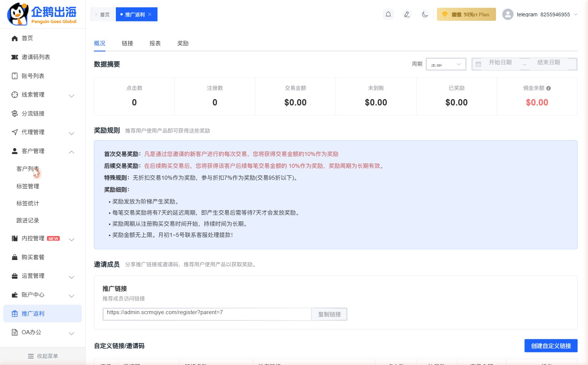
Task: Click the briefcase icon beside 运营管理
Action: 14,276
